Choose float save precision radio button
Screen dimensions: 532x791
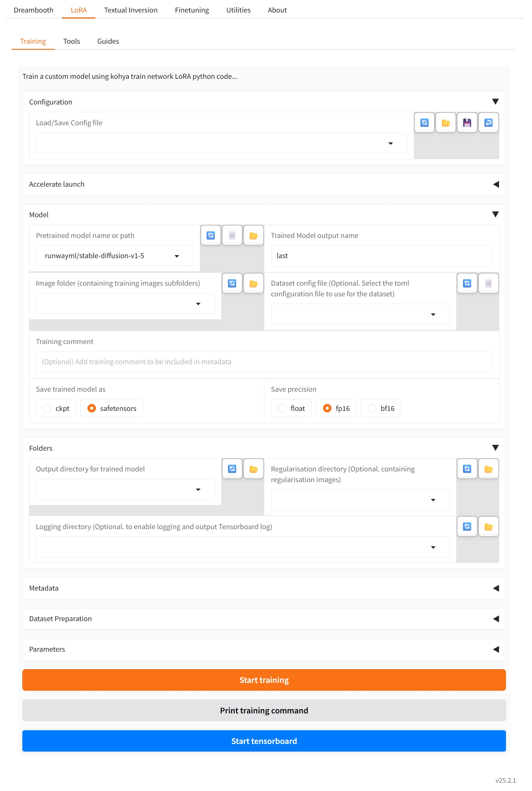pos(282,408)
